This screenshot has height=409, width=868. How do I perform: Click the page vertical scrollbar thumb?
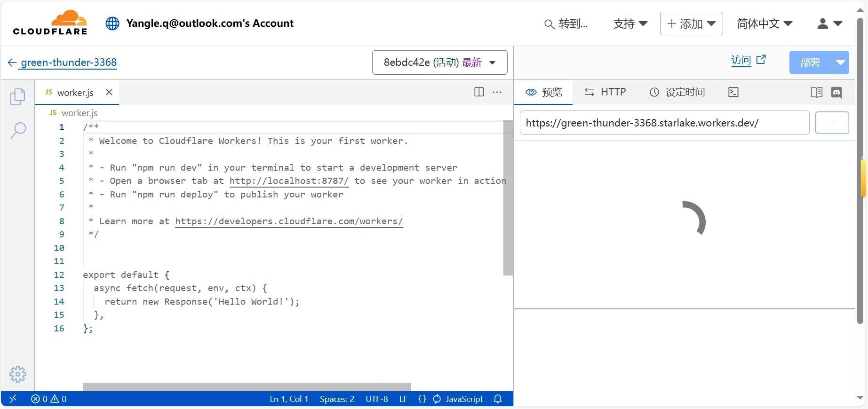pyautogui.click(x=860, y=172)
